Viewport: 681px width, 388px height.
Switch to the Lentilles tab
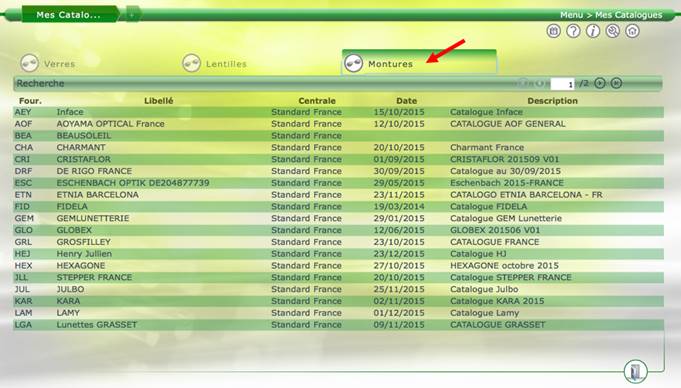(215, 63)
